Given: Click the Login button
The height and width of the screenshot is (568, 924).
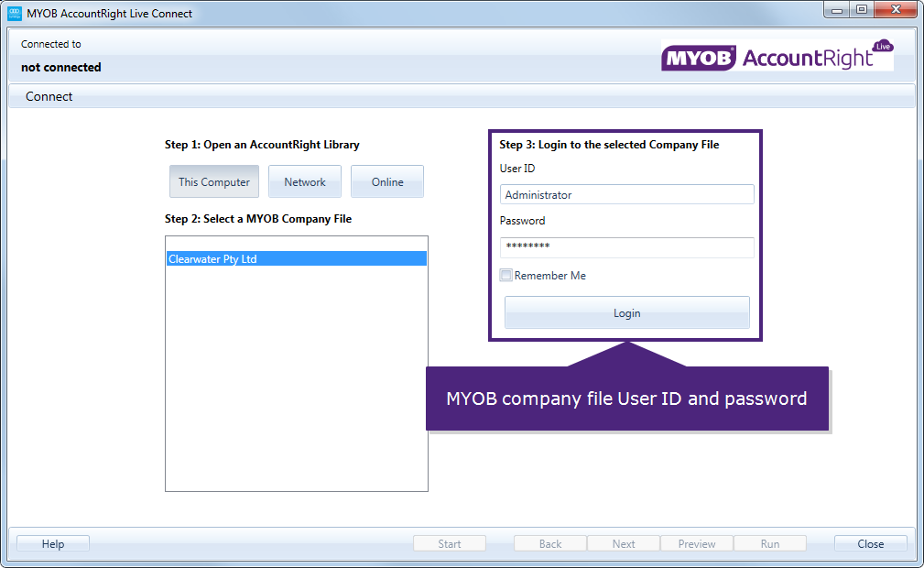Looking at the screenshot, I should (626, 312).
